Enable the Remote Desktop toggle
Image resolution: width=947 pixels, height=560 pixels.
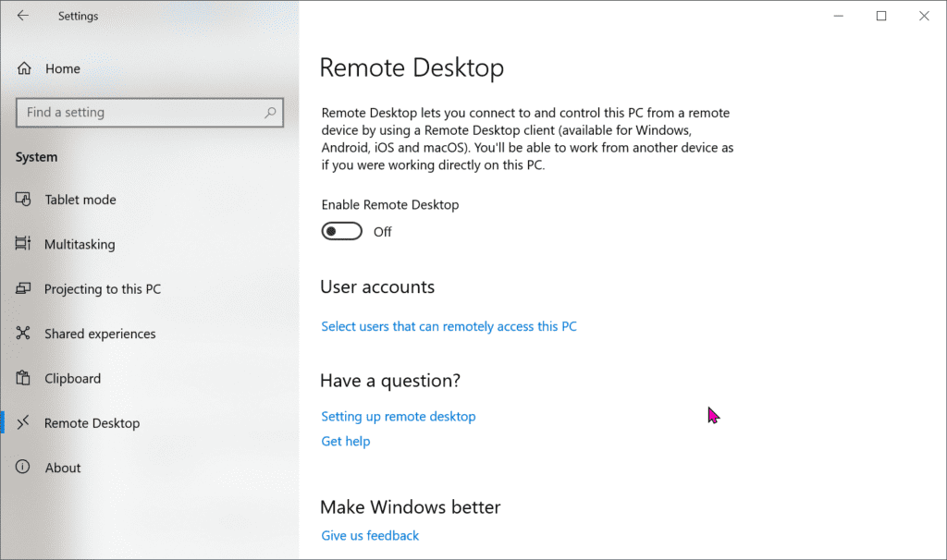pos(341,231)
